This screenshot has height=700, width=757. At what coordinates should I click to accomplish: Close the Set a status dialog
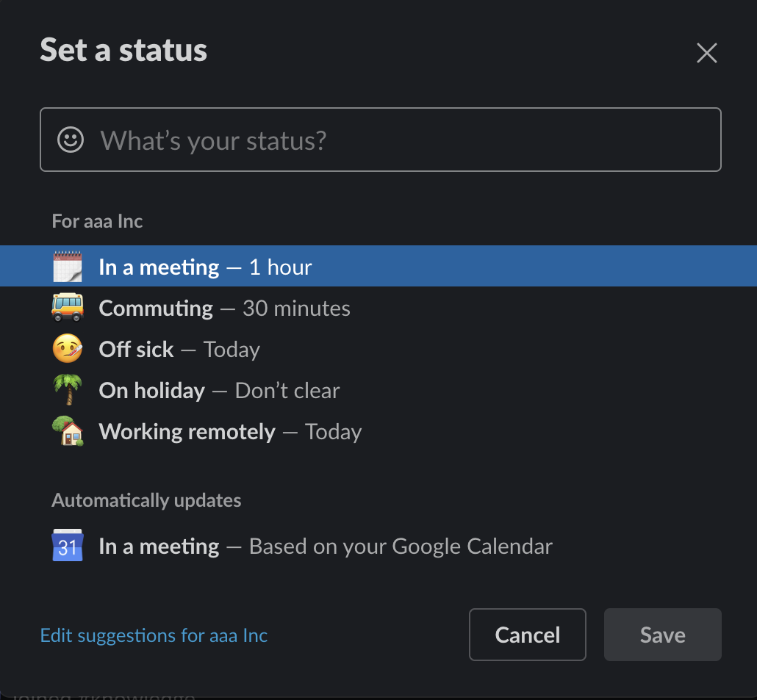click(x=706, y=53)
